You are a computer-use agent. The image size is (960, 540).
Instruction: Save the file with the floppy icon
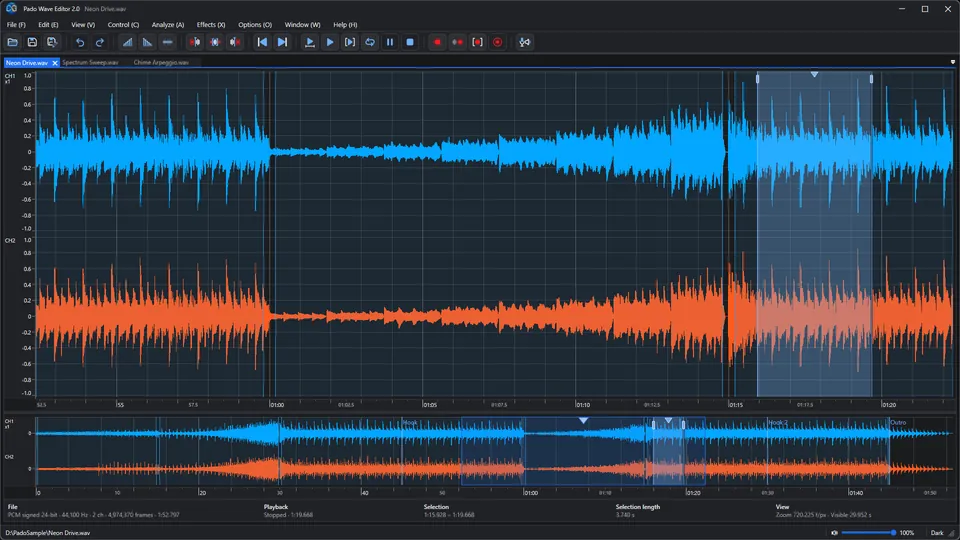[32, 42]
